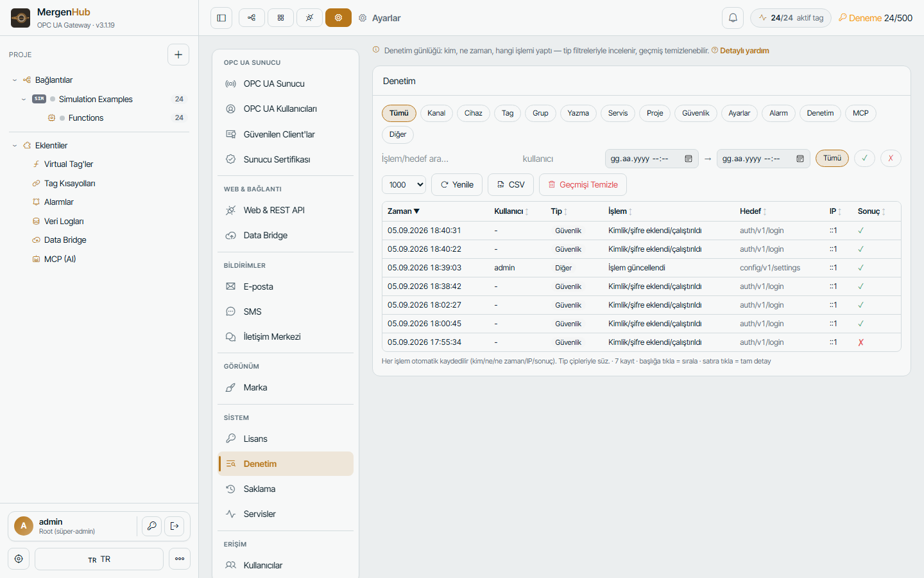The height and width of the screenshot is (578, 924).
Task: Add a new project item with plus
Action: [x=178, y=55]
